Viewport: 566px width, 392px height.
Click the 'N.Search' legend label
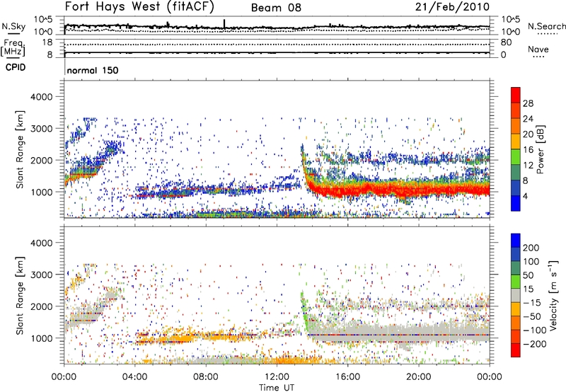(546, 26)
